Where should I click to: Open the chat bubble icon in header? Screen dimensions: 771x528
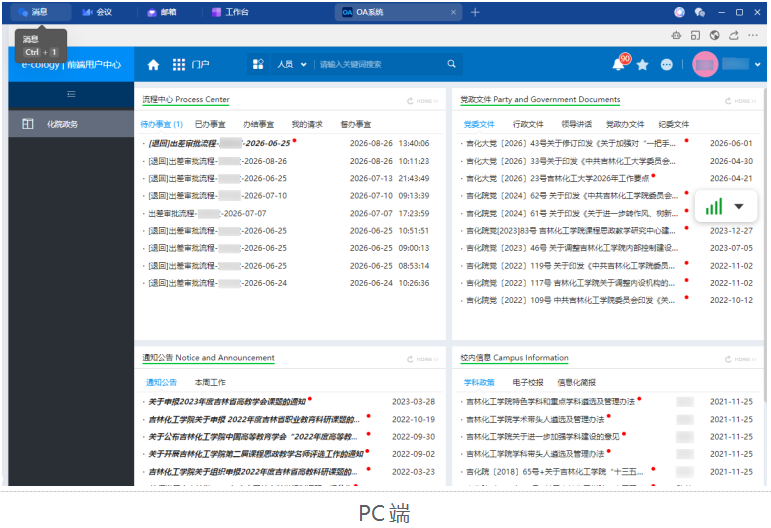(x=666, y=64)
